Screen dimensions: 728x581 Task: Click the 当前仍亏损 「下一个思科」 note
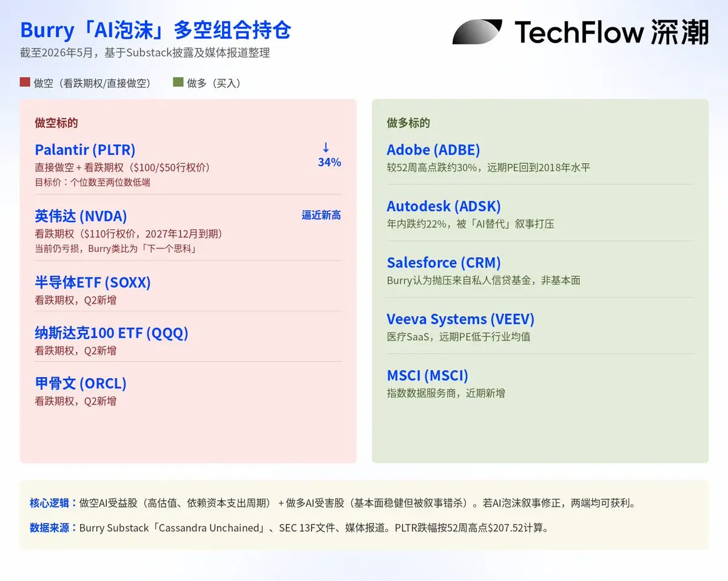point(115,248)
